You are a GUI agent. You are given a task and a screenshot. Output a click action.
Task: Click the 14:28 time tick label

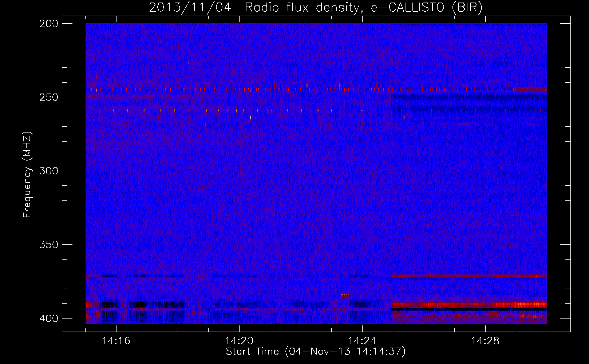485,341
